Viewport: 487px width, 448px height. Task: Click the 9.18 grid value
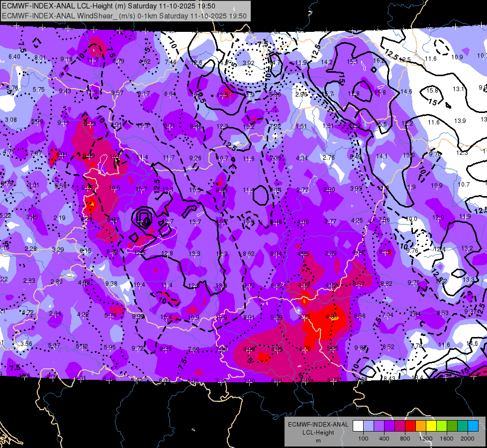coord(66,59)
